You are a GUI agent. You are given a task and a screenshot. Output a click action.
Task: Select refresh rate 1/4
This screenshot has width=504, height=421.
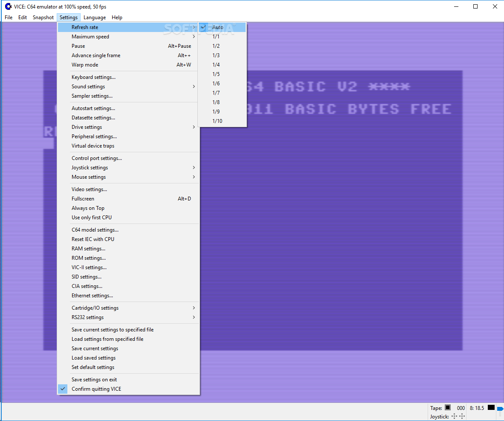(222, 65)
